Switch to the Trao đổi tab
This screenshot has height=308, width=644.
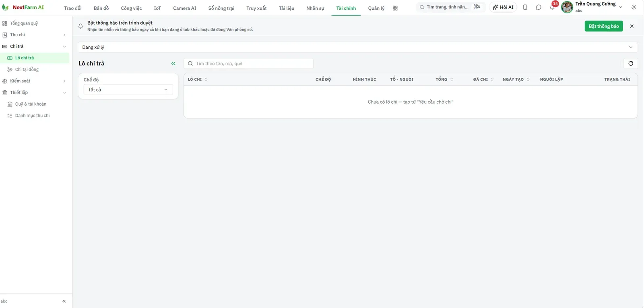click(x=73, y=8)
